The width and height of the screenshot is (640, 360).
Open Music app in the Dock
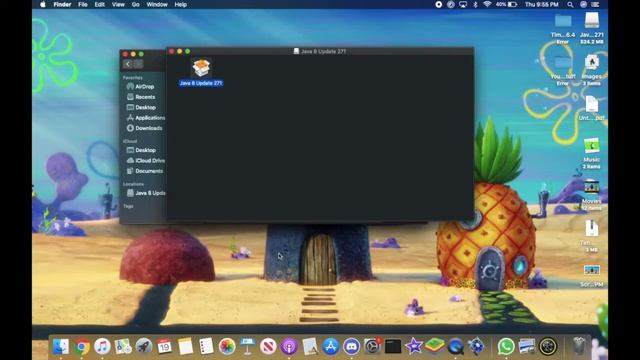(x=102, y=347)
